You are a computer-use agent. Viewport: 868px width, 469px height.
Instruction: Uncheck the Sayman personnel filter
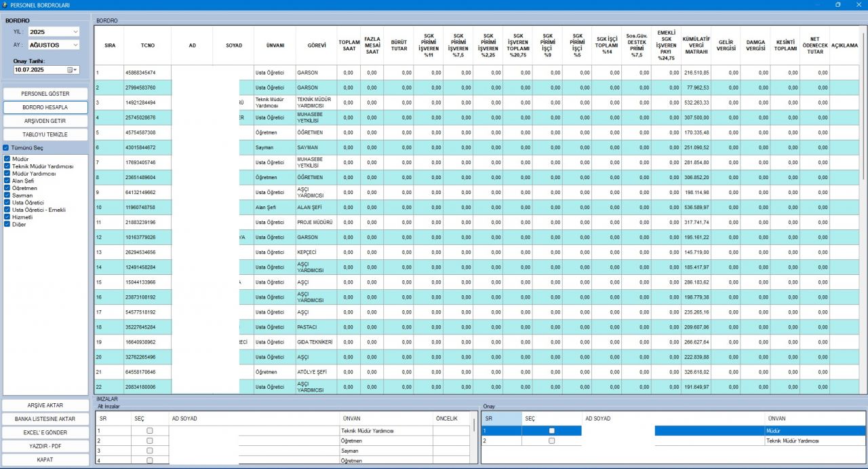(x=7, y=195)
